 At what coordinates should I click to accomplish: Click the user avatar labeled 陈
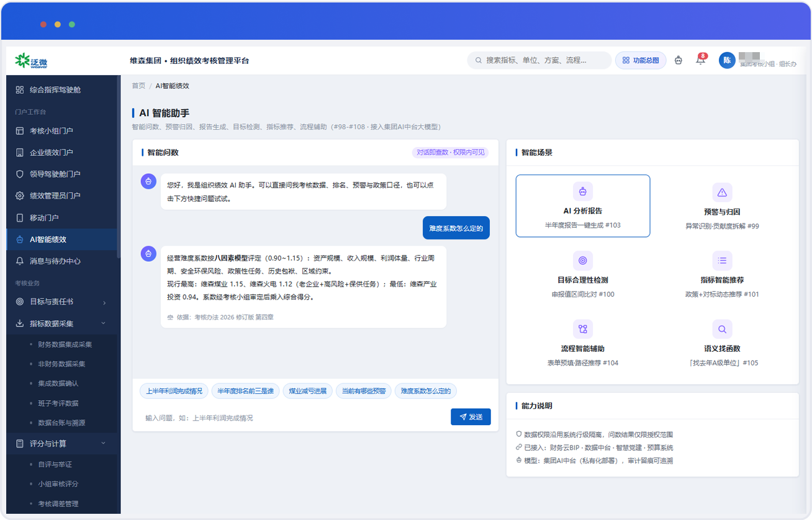pyautogui.click(x=727, y=60)
